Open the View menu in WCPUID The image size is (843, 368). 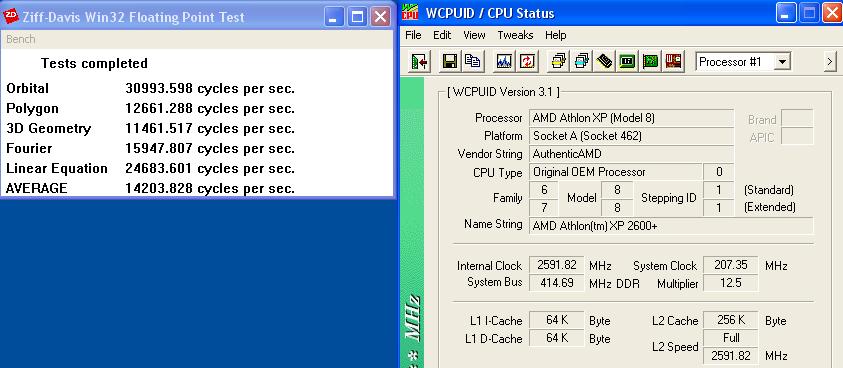click(x=474, y=36)
